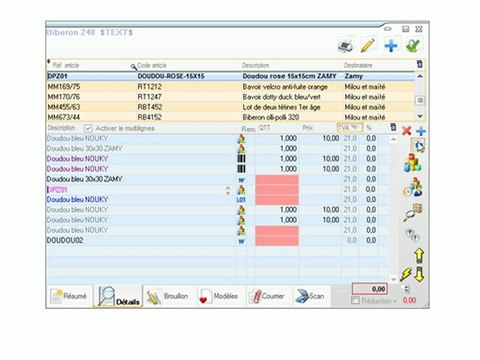Viewport: 480px width, 360px height.
Task: Click the green checkmark validate icon
Action: point(413,45)
